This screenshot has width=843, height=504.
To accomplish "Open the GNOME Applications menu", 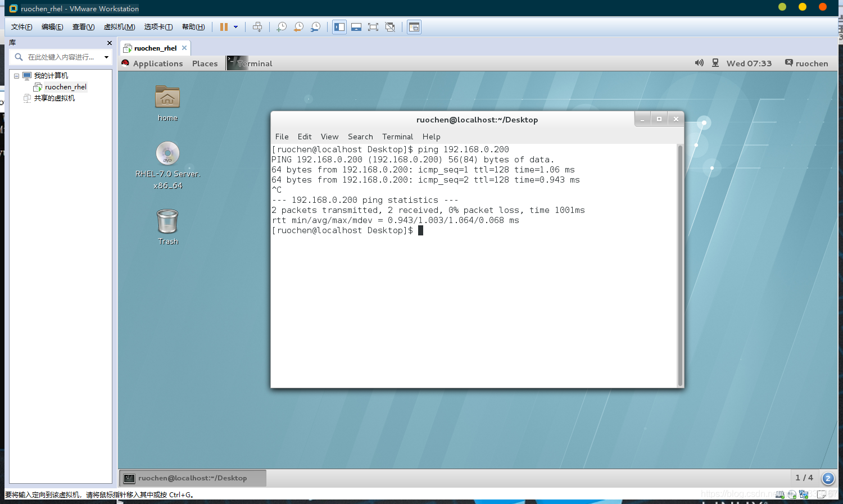I will [158, 63].
